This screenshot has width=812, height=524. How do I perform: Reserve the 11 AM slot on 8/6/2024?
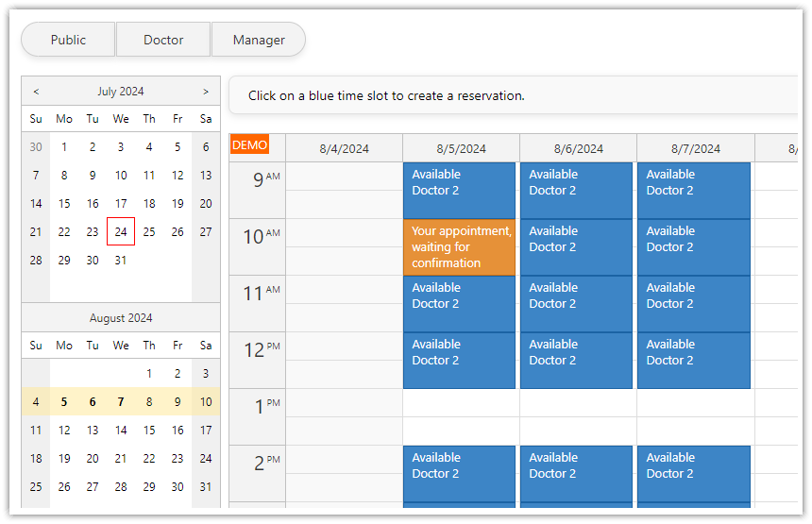click(x=576, y=304)
